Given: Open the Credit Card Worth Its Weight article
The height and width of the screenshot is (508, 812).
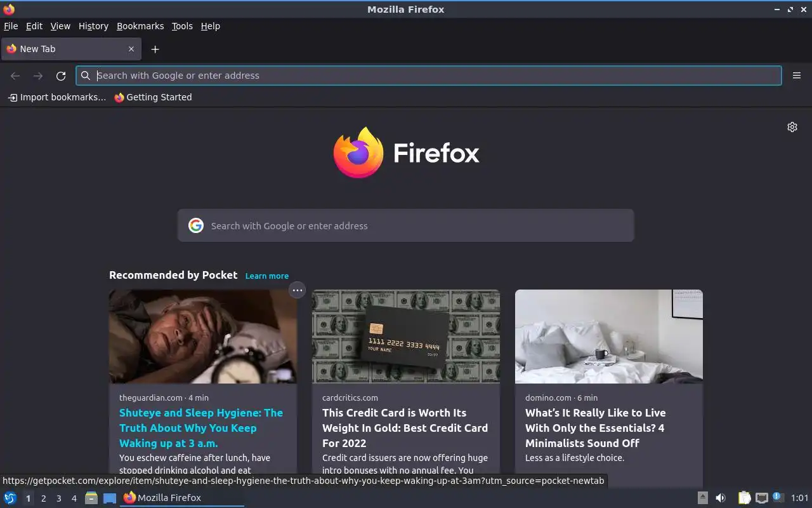Looking at the screenshot, I should [405, 428].
